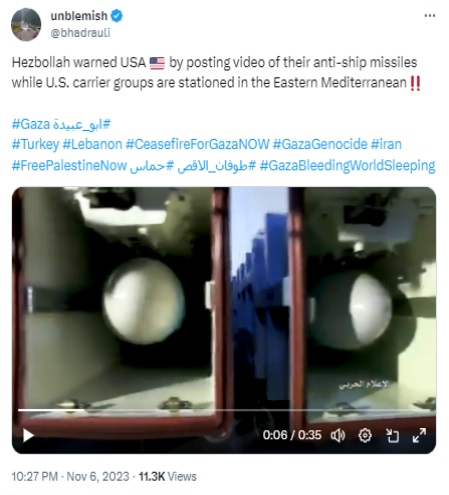
Task: Open the #Gaza hashtag
Action: 31,124
